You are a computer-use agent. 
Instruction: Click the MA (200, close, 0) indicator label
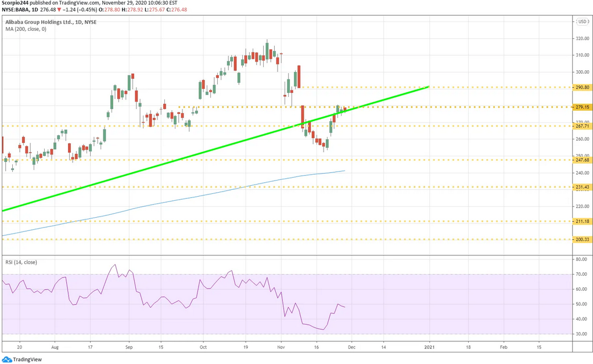click(x=26, y=29)
